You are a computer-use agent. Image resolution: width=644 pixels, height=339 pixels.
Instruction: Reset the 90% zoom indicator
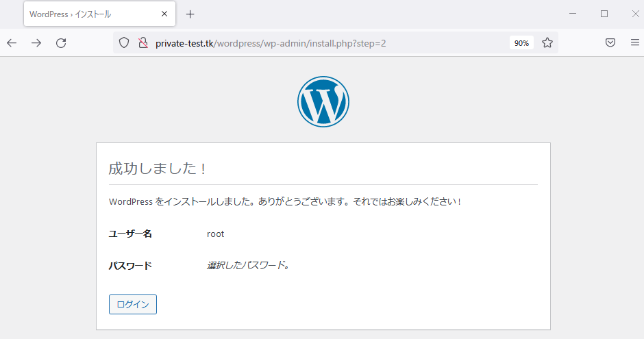tap(521, 43)
